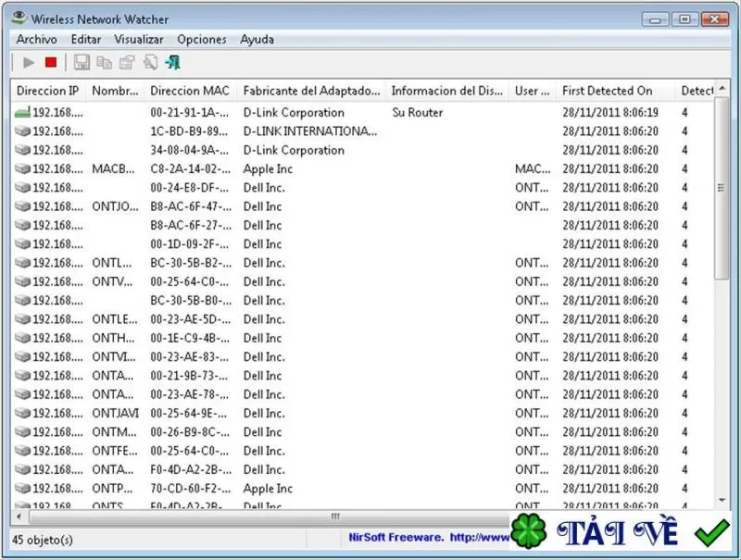Click the vertical scrollbar down arrow
The height and width of the screenshot is (560, 741).
pos(722,501)
